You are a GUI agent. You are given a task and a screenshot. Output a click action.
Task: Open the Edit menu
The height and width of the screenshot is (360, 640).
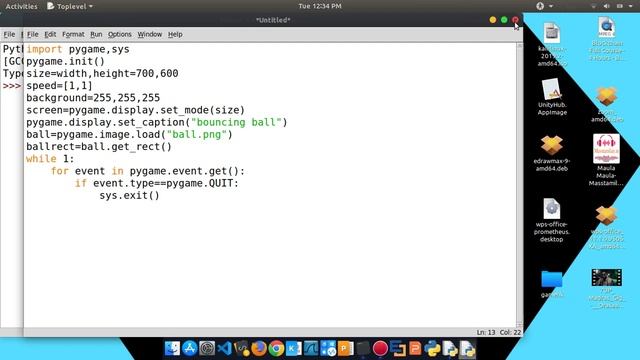(50, 34)
